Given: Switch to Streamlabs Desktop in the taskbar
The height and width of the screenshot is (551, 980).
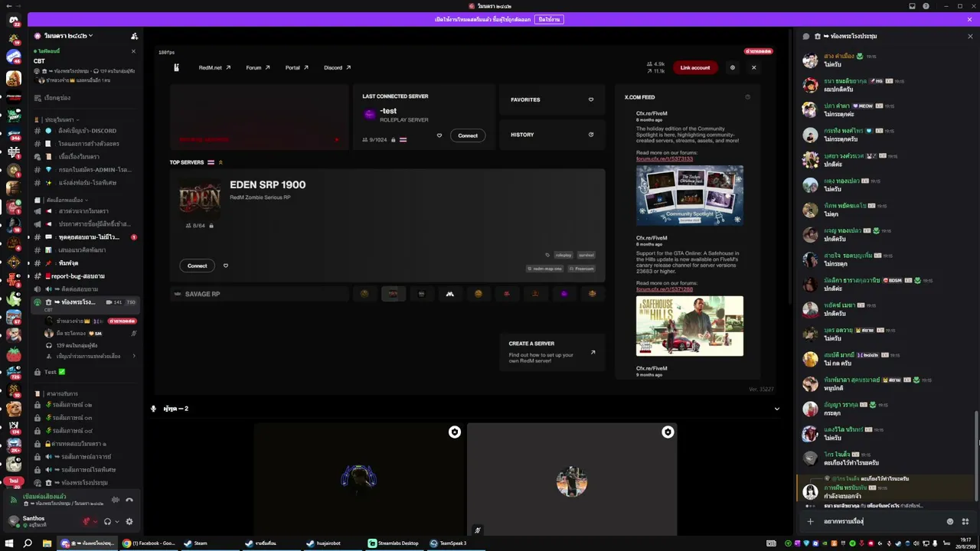Looking at the screenshot, I should click(x=394, y=543).
